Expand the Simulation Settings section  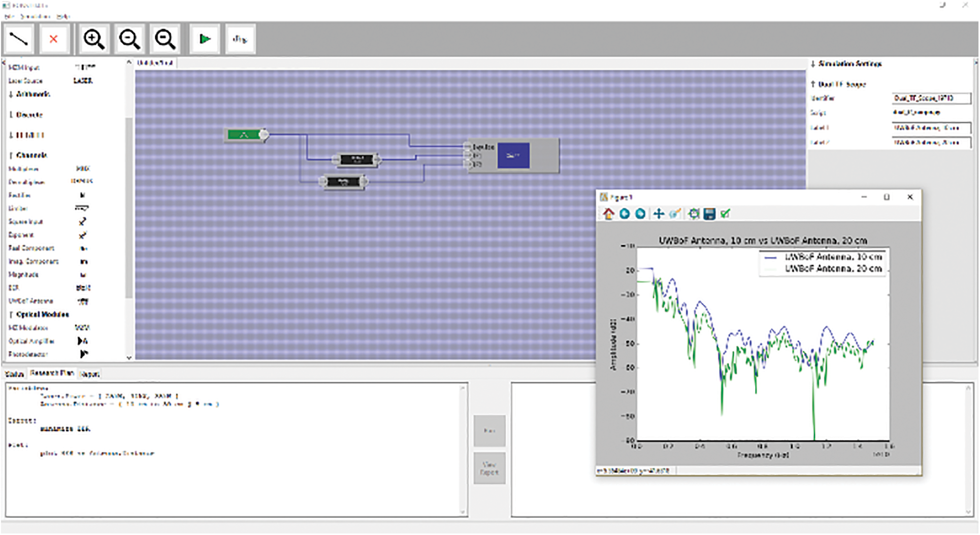click(849, 64)
